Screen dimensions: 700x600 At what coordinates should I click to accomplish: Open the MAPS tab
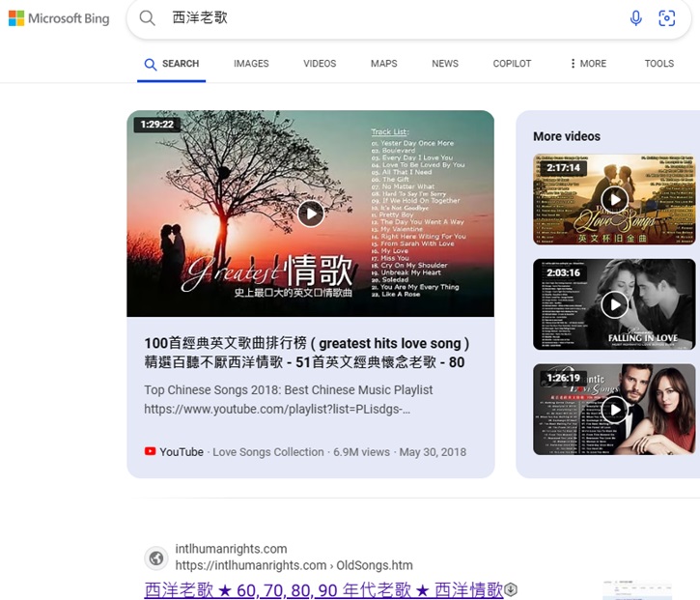click(x=383, y=64)
